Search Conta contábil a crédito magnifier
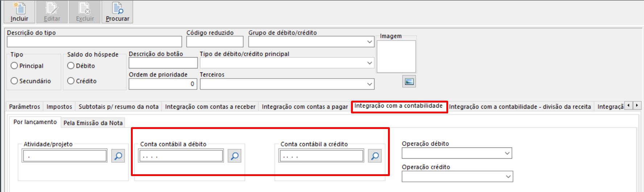This screenshot has height=192, width=644. pyautogui.click(x=375, y=156)
